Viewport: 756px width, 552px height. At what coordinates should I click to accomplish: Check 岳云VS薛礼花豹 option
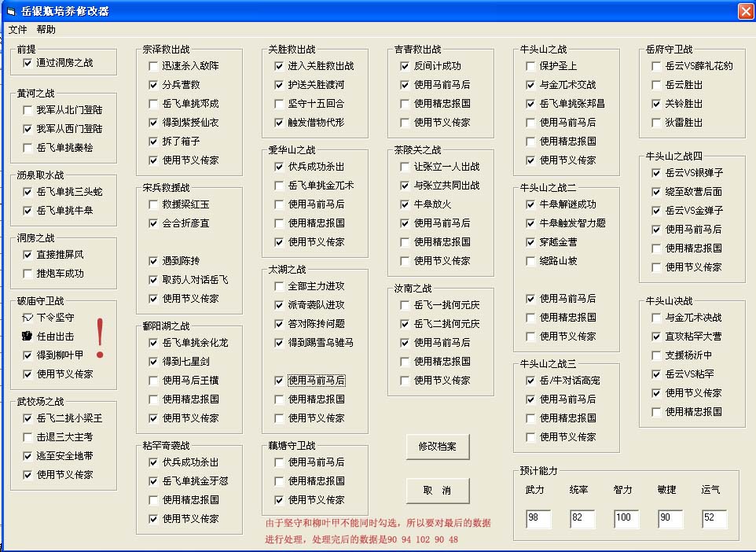click(x=656, y=65)
